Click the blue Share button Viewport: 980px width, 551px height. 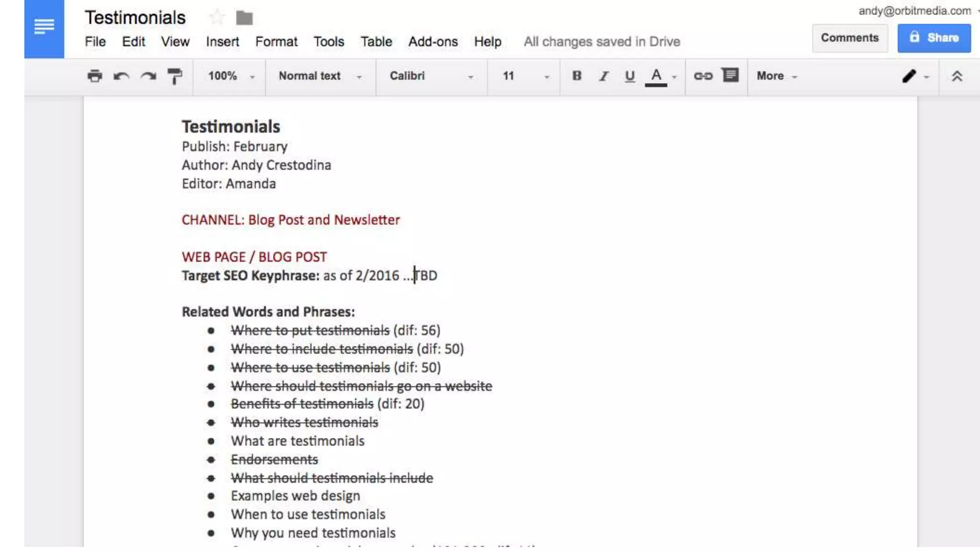pyautogui.click(x=934, y=38)
